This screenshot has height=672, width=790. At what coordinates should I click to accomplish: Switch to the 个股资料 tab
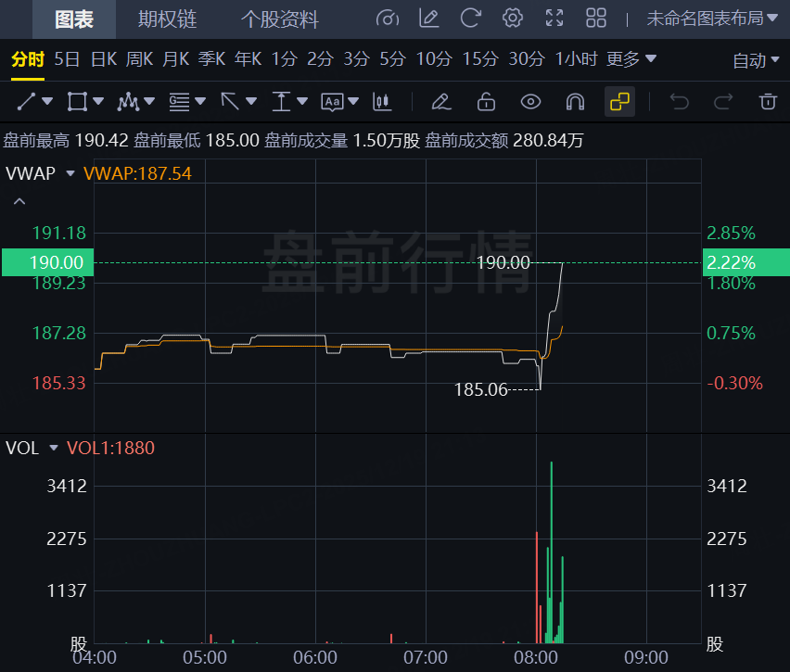pos(280,19)
